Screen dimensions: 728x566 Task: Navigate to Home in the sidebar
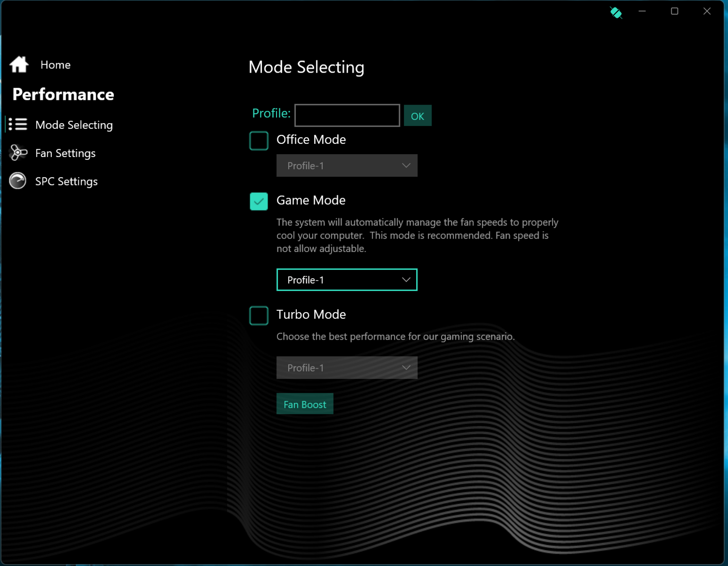point(55,65)
